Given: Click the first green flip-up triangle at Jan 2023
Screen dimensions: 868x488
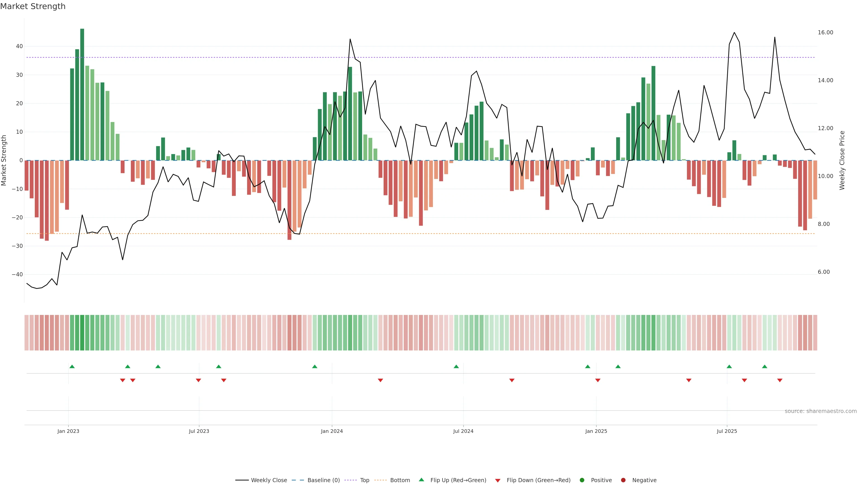Looking at the screenshot, I should [x=72, y=366].
